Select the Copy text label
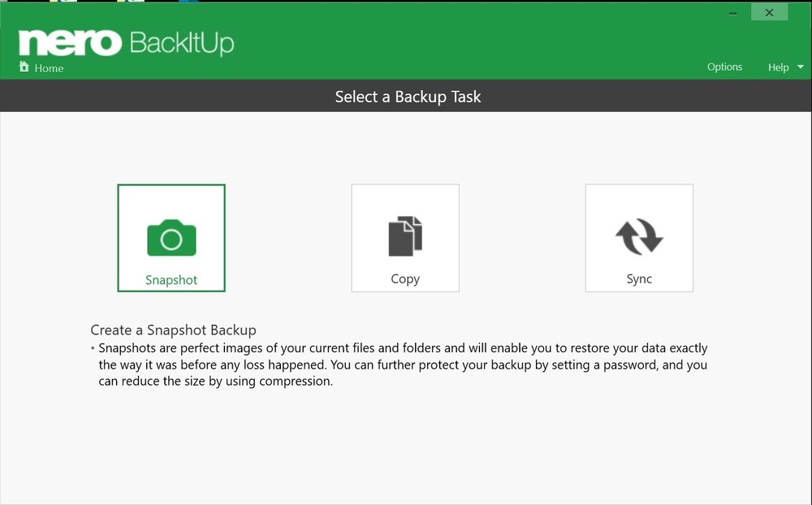 (x=405, y=278)
